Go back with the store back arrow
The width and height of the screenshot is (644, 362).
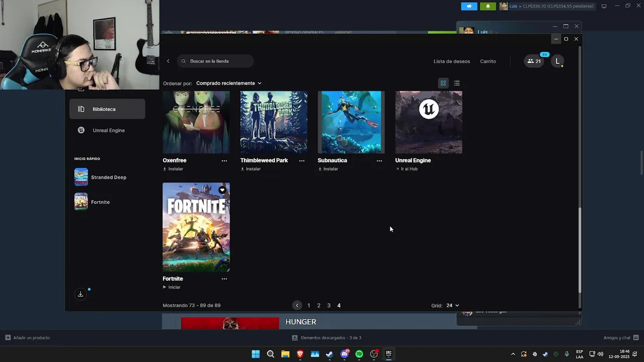(x=168, y=61)
